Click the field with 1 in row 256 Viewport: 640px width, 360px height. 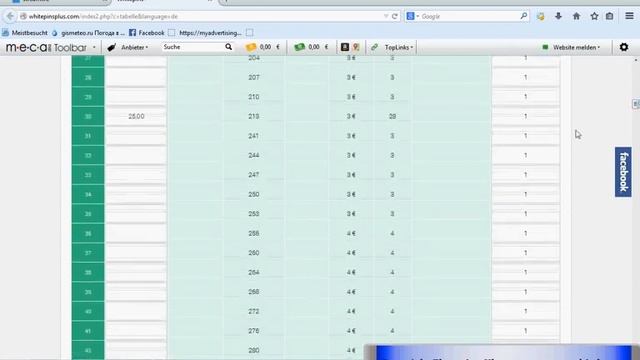coord(526,233)
